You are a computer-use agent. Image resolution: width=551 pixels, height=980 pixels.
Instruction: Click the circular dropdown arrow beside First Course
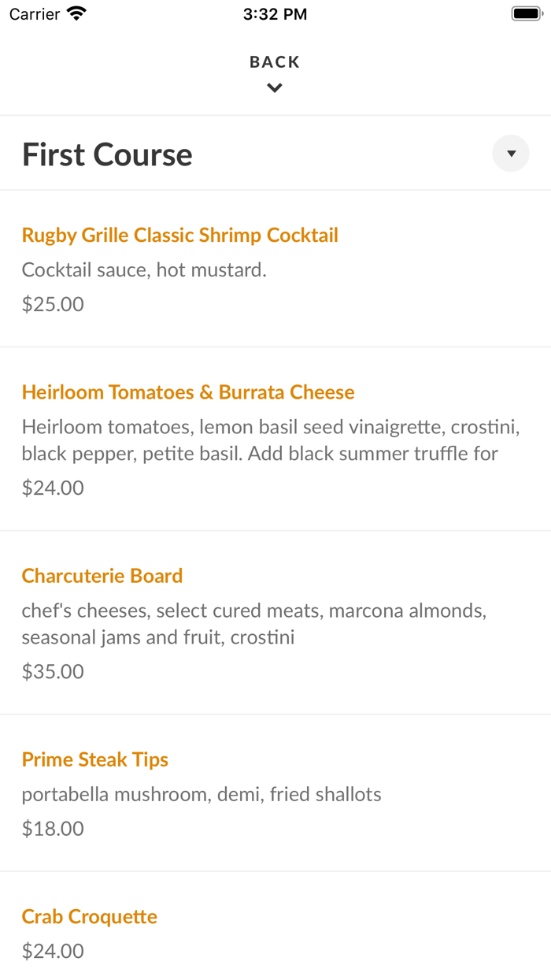click(x=510, y=153)
